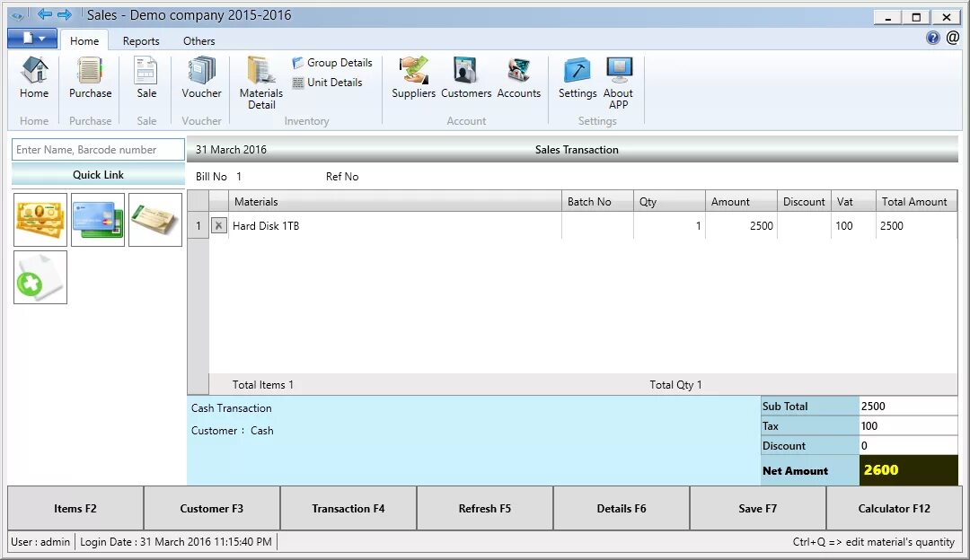Open Materials Detail icon
970x560 pixels.
pos(261,83)
